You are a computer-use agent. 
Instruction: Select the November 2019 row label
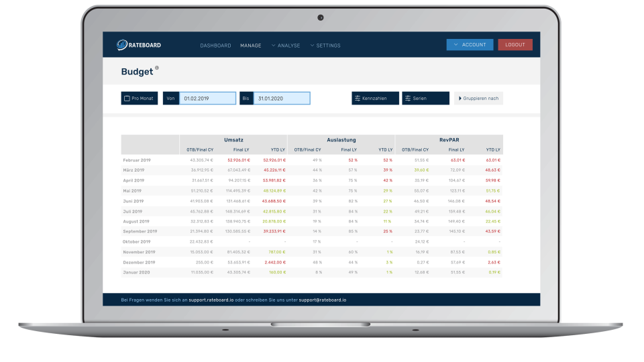(x=140, y=252)
